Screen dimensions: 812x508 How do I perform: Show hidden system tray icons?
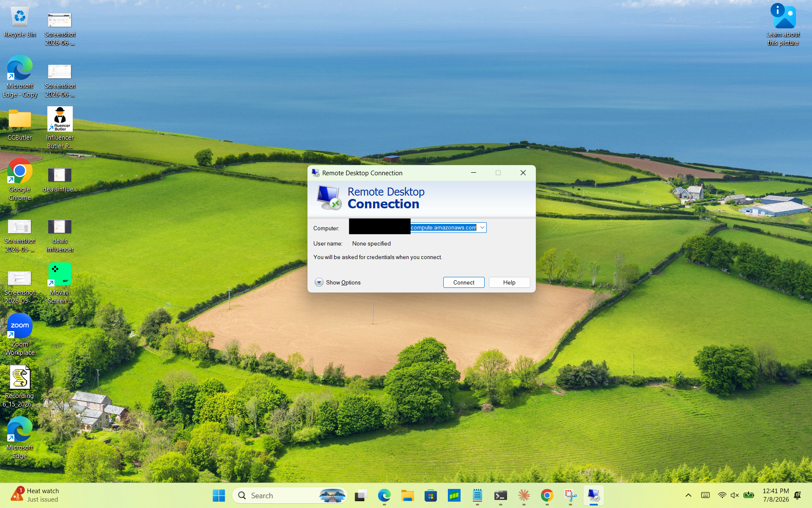pos(688,495)
